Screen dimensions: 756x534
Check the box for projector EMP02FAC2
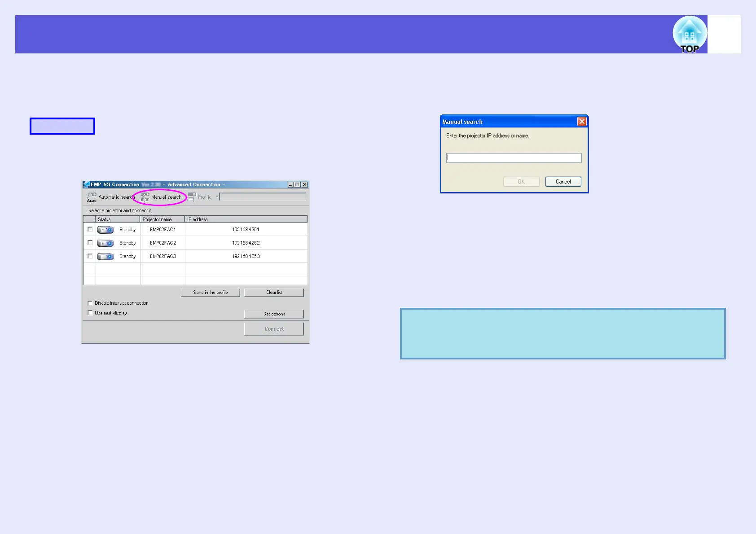pyautogui.click(x=90, y=243)
